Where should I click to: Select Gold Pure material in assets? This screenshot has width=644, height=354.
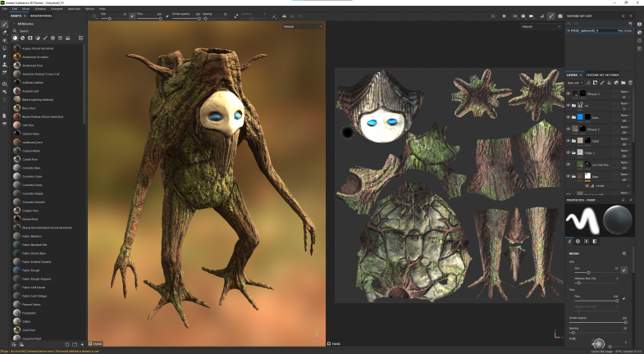point(29,329)
